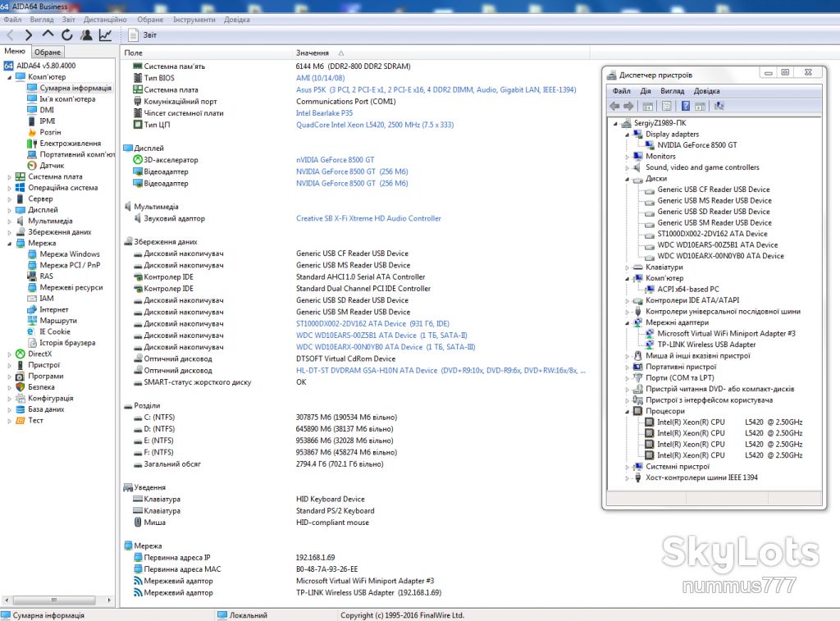Viewport: 840px width, 621px height.
Task: Expand the Системна плата tree node
Action: (9, 177)
